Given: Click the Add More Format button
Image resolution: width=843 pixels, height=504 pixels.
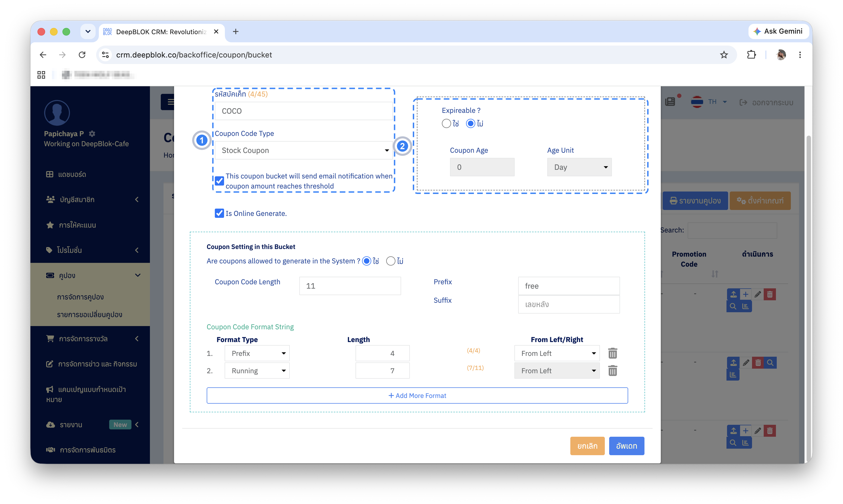Looking at the screenshot, I should [x=417, y=396].
